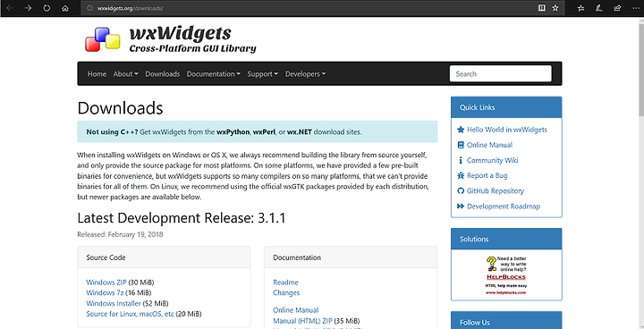Click 'Latest Development Release: 3.1.1' heading
This screenshot has width=644, height=329.
tap(181, 218)
